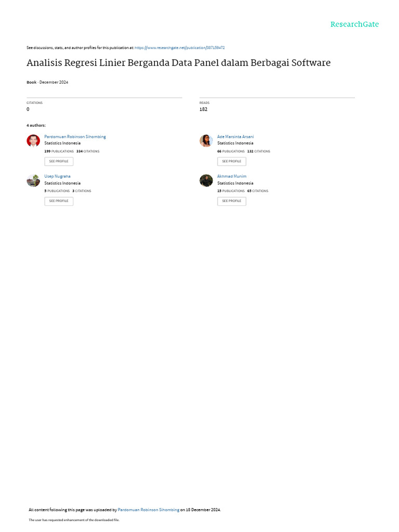
Task: Open Pardomuan Robinson Sihombing author name link
Action: (x=75, y=137)
